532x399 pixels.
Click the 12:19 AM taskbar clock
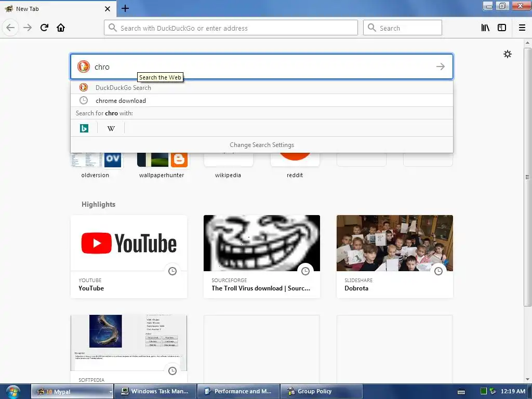513,391
